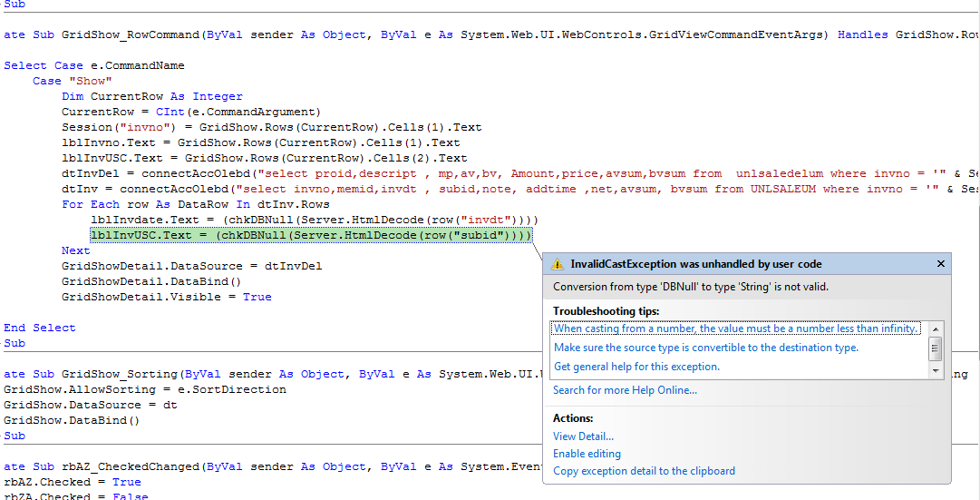The image size is (980, 500).
Task: Click the troubleshooting tips scrollbar thumb
Action: (x=936, y=348)
